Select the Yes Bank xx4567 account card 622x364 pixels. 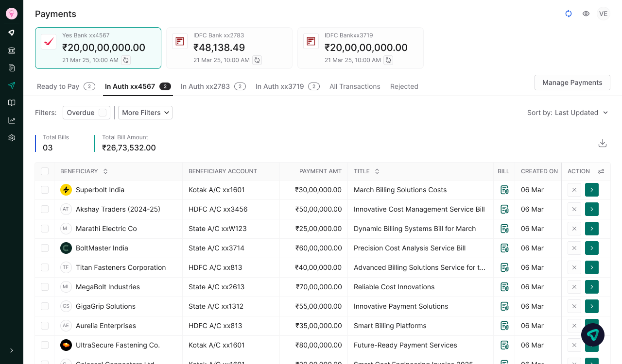[x=98, y=48]
